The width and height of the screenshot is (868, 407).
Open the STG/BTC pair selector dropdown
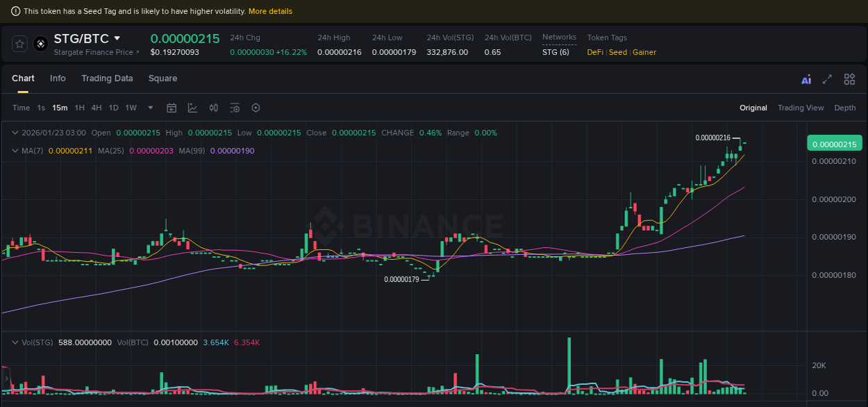coord(117,39)
